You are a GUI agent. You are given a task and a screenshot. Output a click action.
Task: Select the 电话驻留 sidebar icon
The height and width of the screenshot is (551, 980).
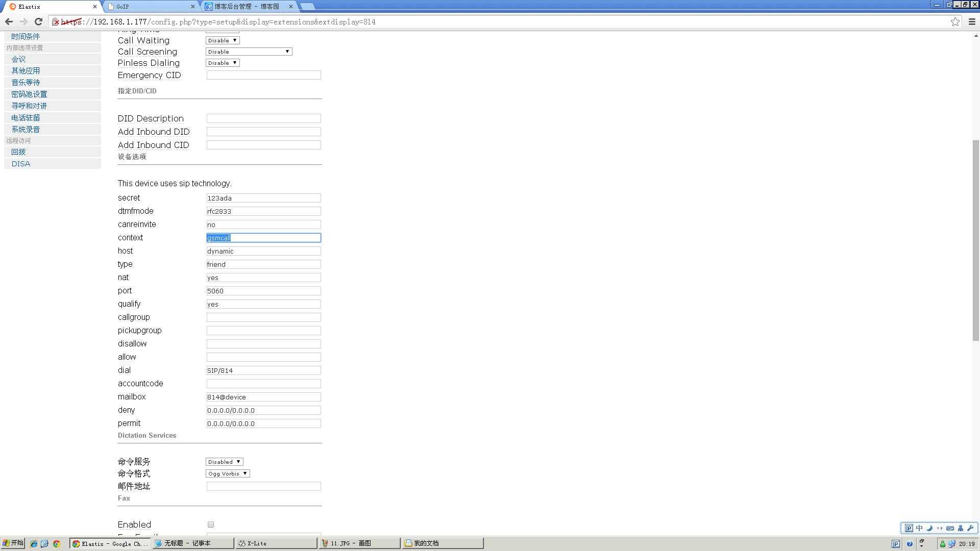point(26,118)
